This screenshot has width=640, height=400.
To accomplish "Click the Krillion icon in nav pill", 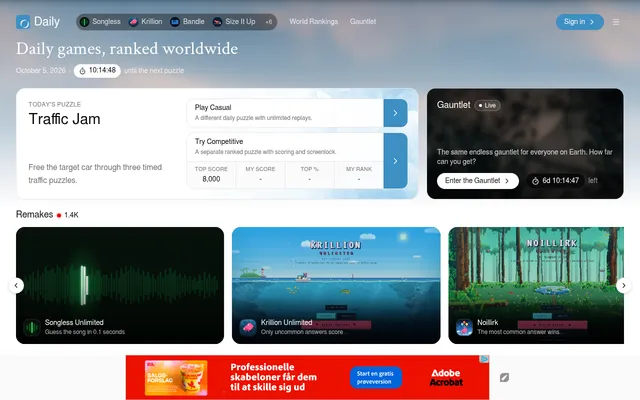I will pyautogui.click(x=133, y=22).
